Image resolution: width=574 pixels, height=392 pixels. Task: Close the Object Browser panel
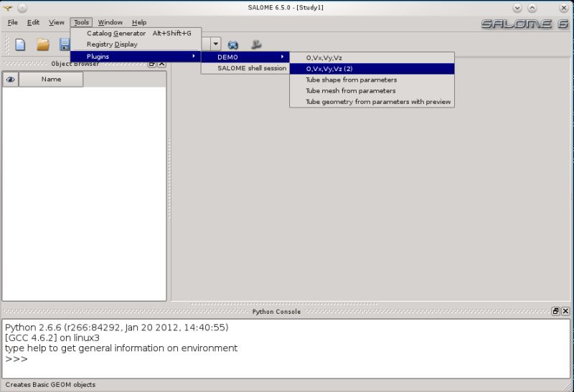click(x=162, y=64)
